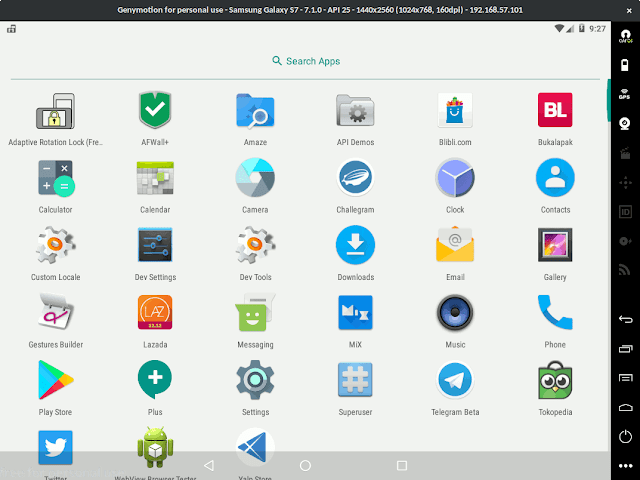
Task: Click Genymotion sidebar power button
Action: (x=625, y=437)
